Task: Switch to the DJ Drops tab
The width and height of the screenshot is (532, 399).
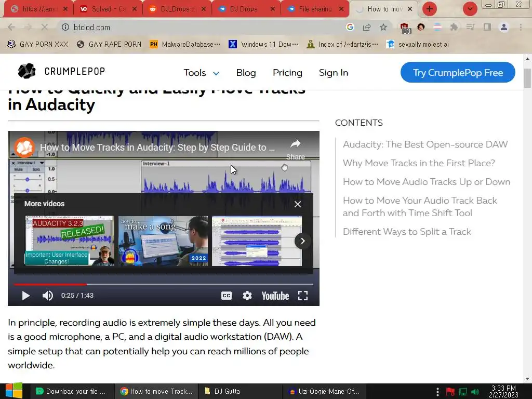Action: pyautogui.click(x=245, y=9)
